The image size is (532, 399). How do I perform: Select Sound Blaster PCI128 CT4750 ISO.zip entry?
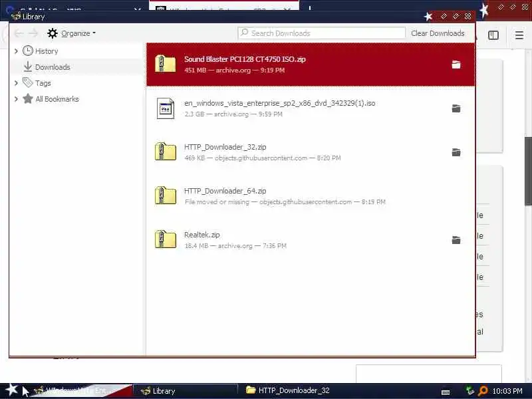[311, 64]
